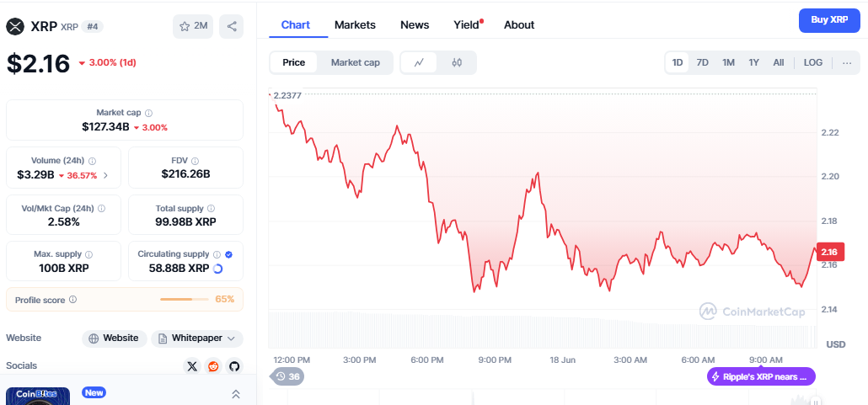Click the $127.34B market cap value
Image resolution: width=868 pixels, height=405 pixels.
coord(105,127)
